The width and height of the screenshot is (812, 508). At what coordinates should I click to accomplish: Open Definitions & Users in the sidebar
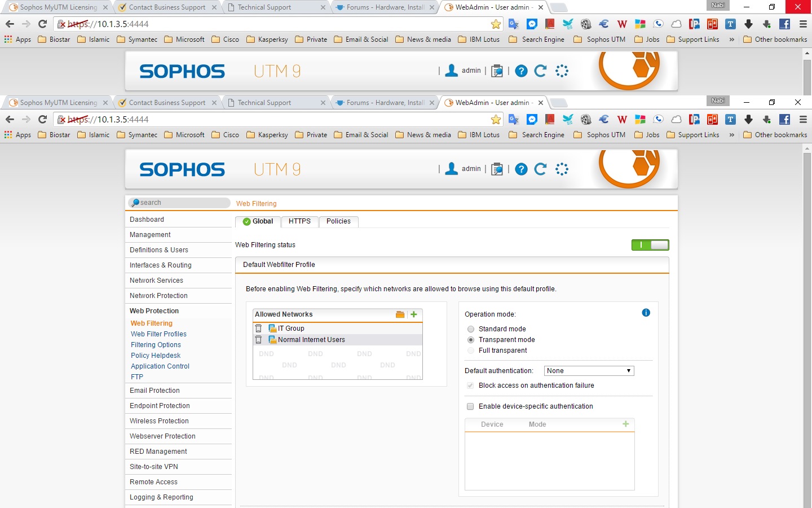click(x=178, y=250)
